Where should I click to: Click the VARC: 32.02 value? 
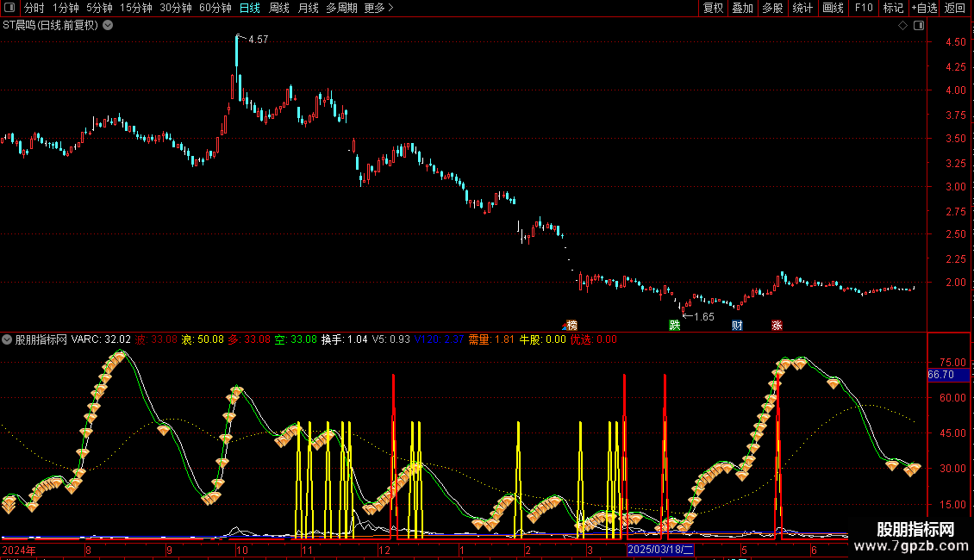[101, 339]
